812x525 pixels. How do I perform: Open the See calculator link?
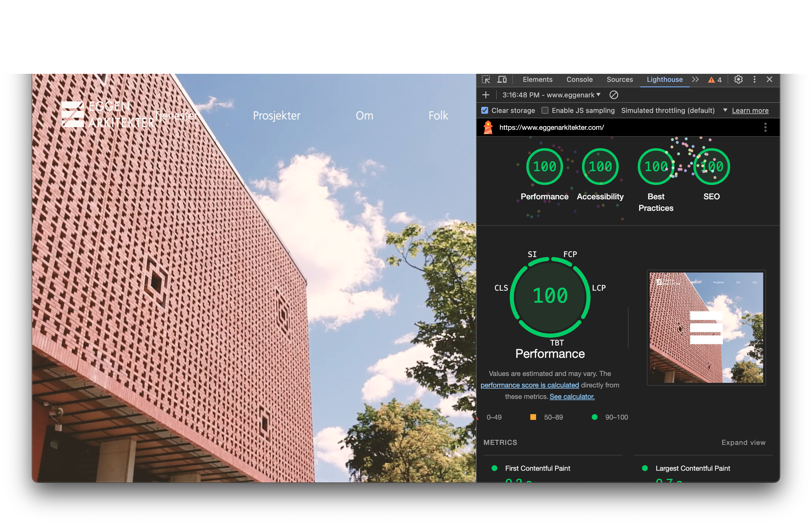572,396
